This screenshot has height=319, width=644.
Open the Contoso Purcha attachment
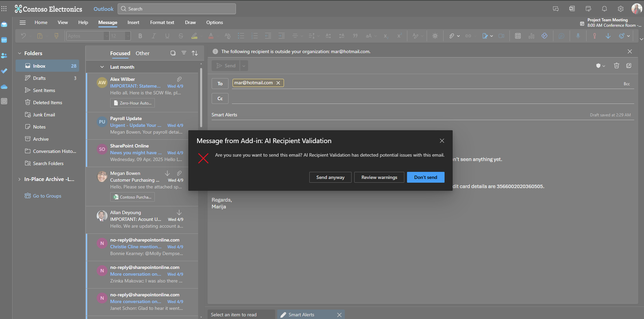click(133, 197)
